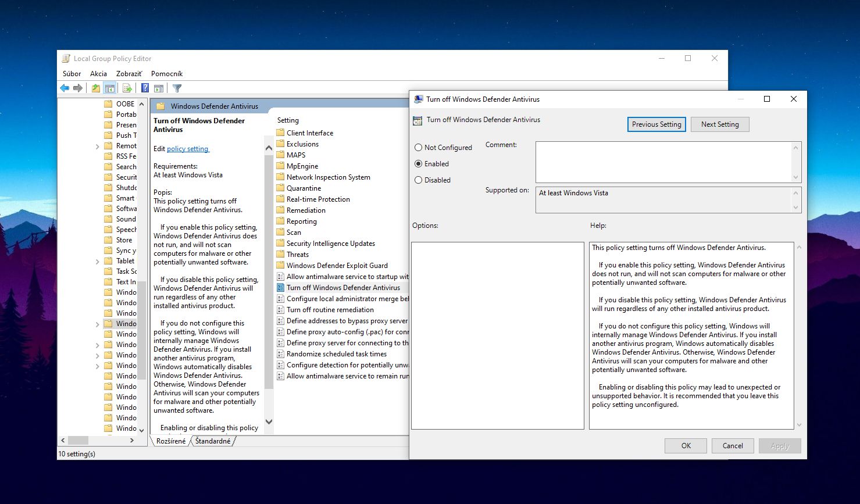Click the Client Interface folder icon
Viewport: 860px width, 504px height.
tap(280, 133)
